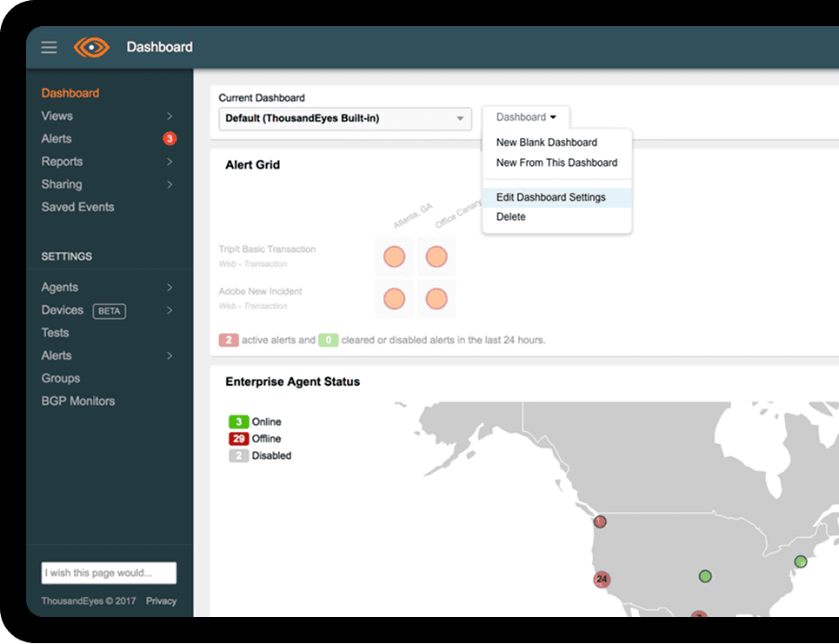This screenshot has width=839, height=644.
Task: Open Views in the sidebar
Action: [x=57, y=116]
